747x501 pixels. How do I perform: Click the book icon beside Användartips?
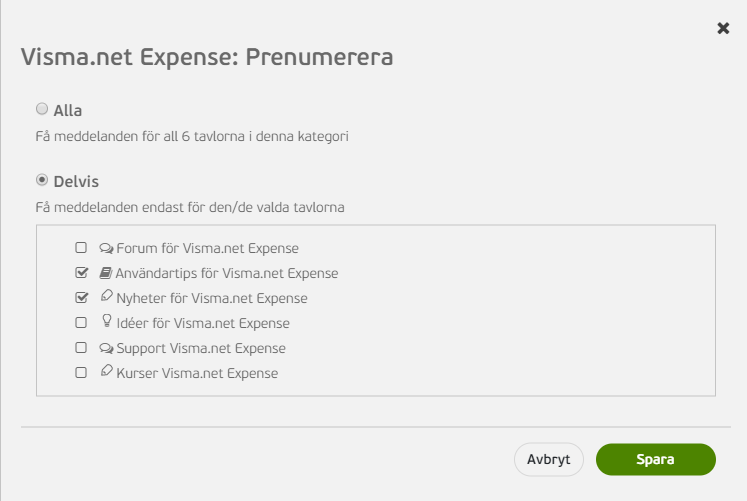coord(106,273)
